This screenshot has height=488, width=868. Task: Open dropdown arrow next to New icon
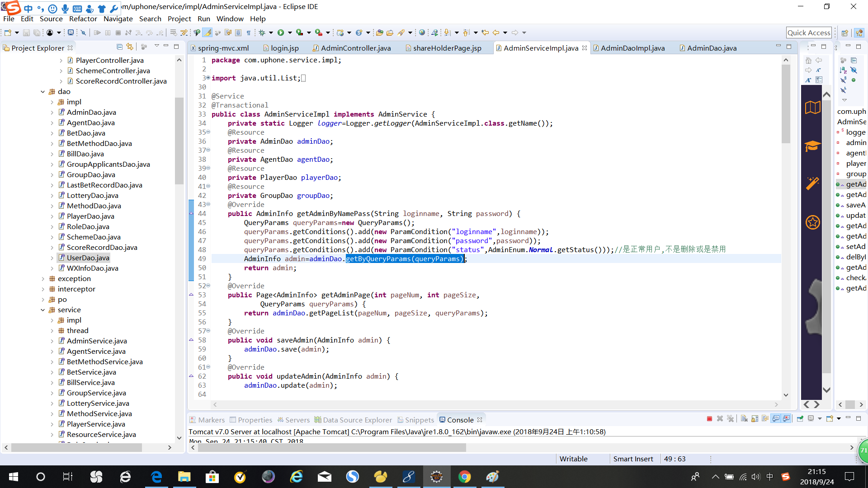tap(17, 33)
